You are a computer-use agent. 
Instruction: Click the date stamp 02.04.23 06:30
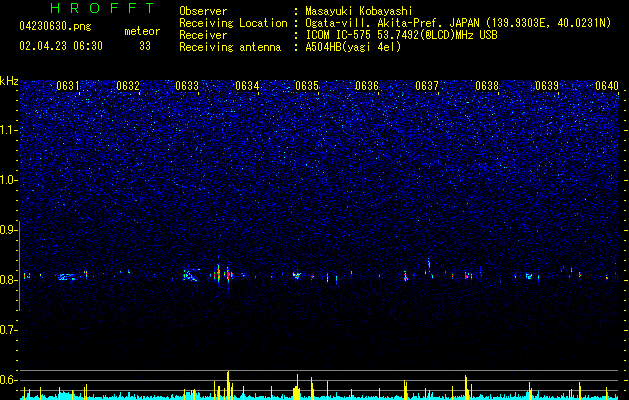coord(61,46)
